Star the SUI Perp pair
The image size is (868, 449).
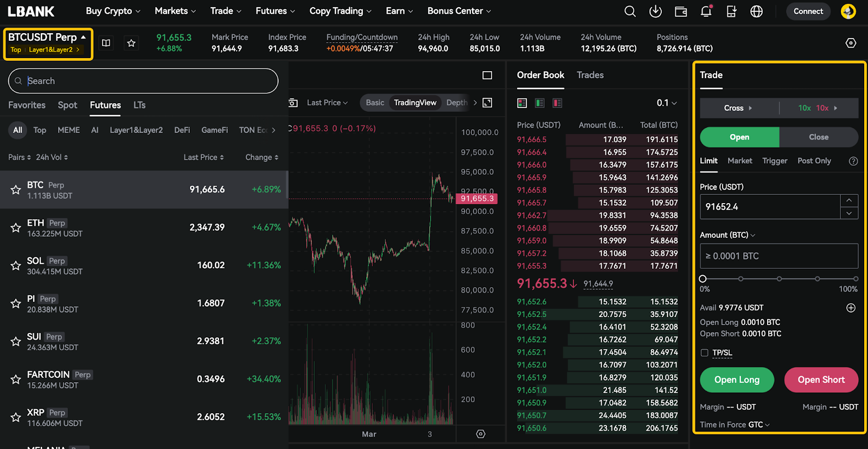click(x=16, y=342)
